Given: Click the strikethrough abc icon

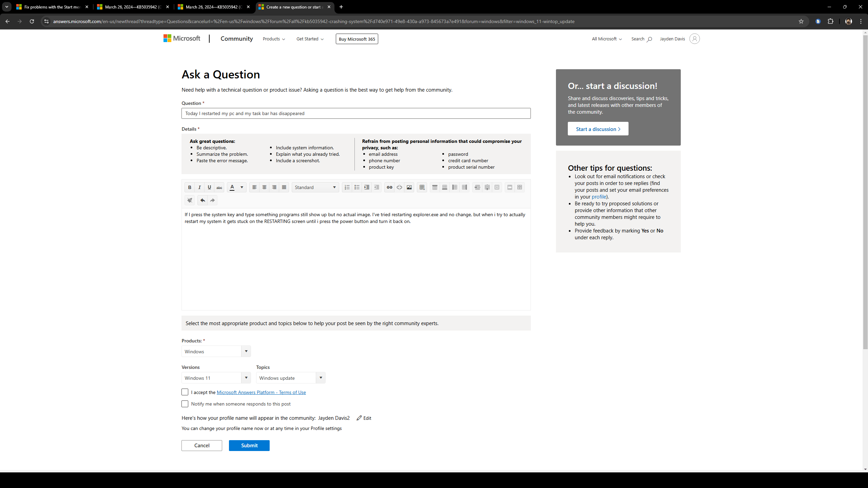Looking at the screenshot, I should 219,187.
